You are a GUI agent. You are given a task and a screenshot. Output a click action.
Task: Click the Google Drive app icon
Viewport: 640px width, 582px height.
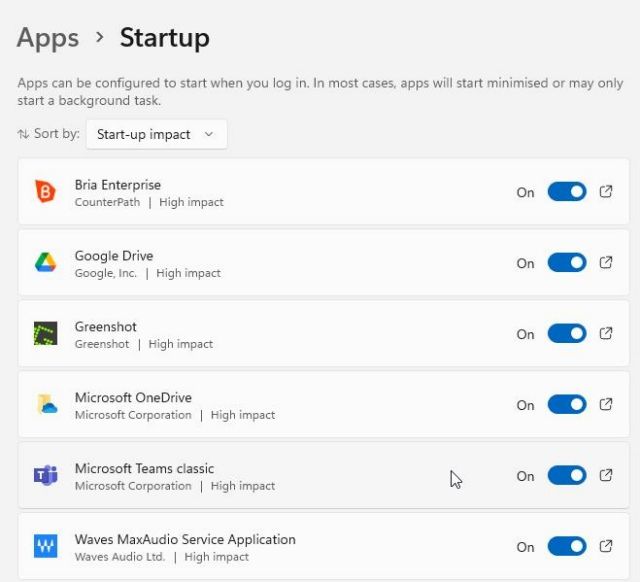tap(45, 263)
